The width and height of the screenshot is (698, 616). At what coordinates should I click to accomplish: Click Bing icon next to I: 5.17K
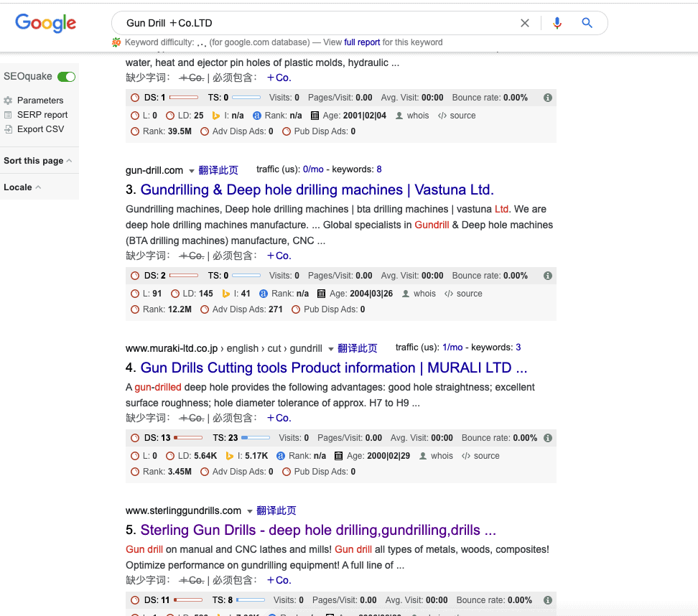point(230,456)
